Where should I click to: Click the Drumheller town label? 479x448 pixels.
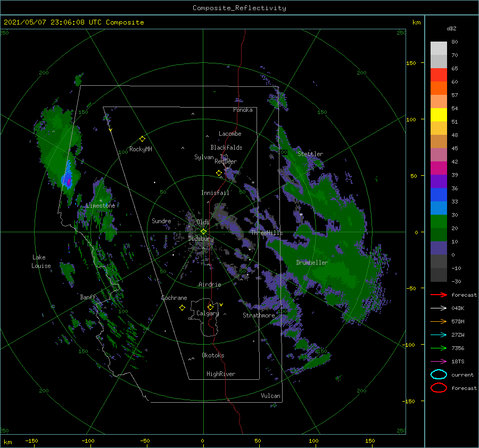point(312,263)
